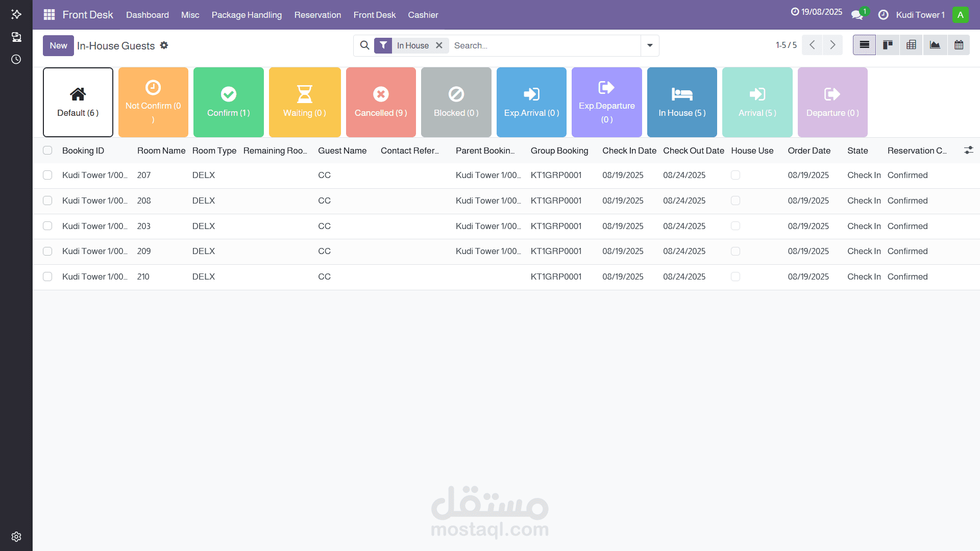Switch to pivot table view
The image size is (980, 551).
[911, 45]
